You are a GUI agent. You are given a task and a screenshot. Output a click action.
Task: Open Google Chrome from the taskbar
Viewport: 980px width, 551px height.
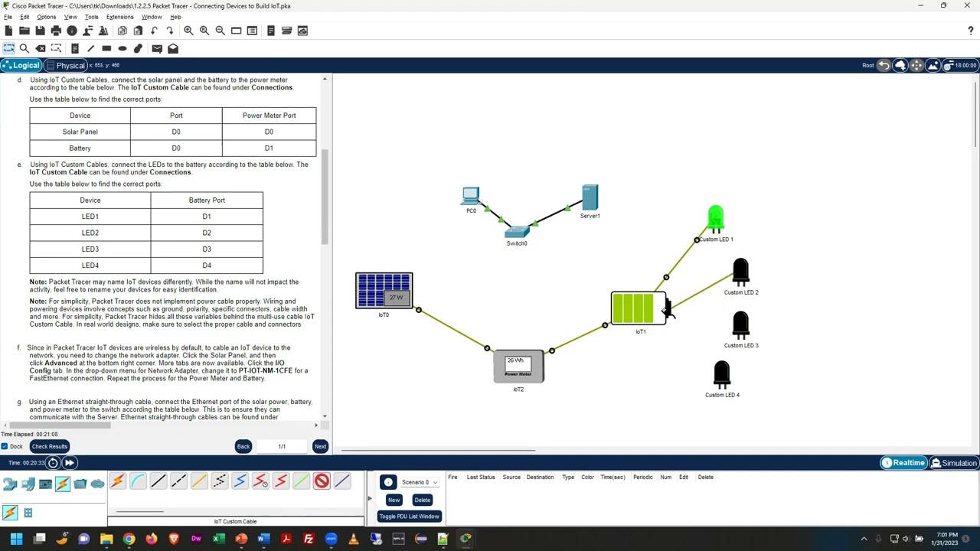129,539
